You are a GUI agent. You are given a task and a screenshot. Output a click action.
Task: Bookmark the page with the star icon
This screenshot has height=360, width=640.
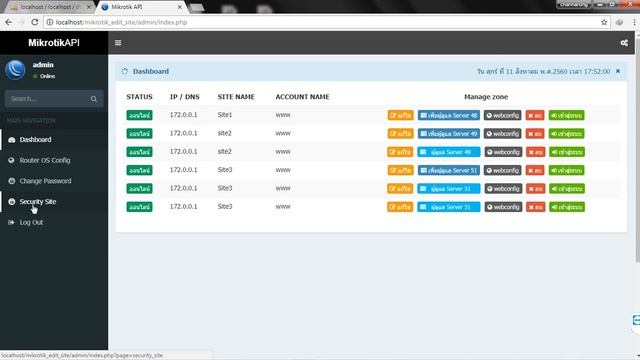(x=604, y=22)
